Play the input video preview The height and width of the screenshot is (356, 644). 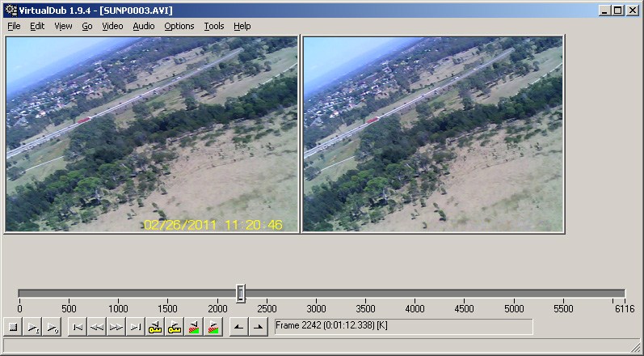click(33, 327)
